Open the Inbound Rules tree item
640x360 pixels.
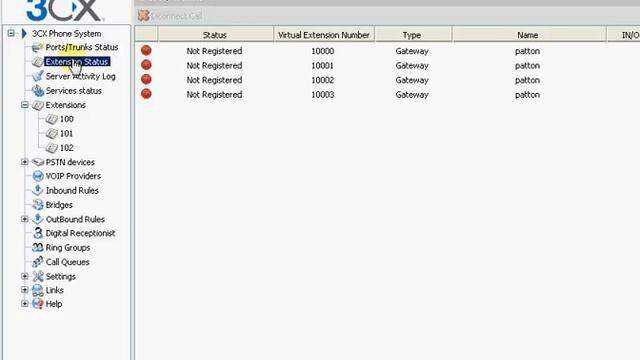[72, 190]
